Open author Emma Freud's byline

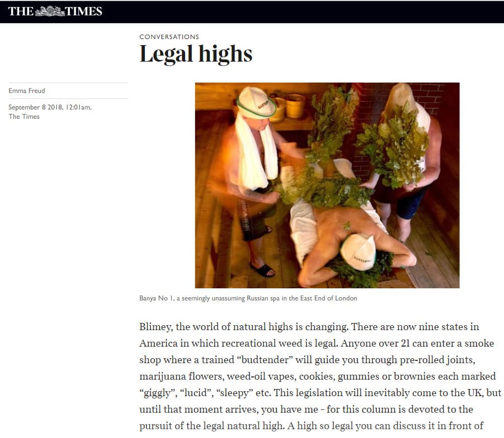[26, 91]
